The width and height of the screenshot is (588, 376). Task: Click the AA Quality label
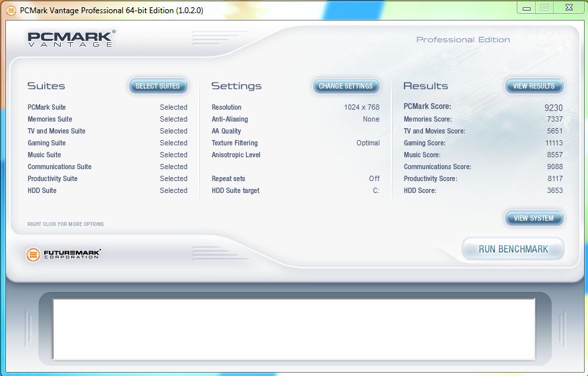(226, 131)
